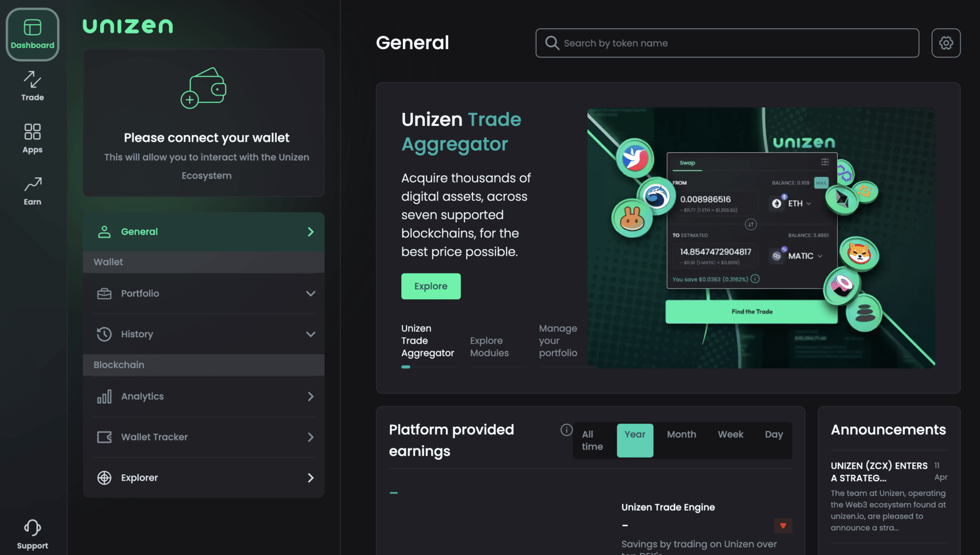Click the trade aggregator banner image

[x=761, y=238]
